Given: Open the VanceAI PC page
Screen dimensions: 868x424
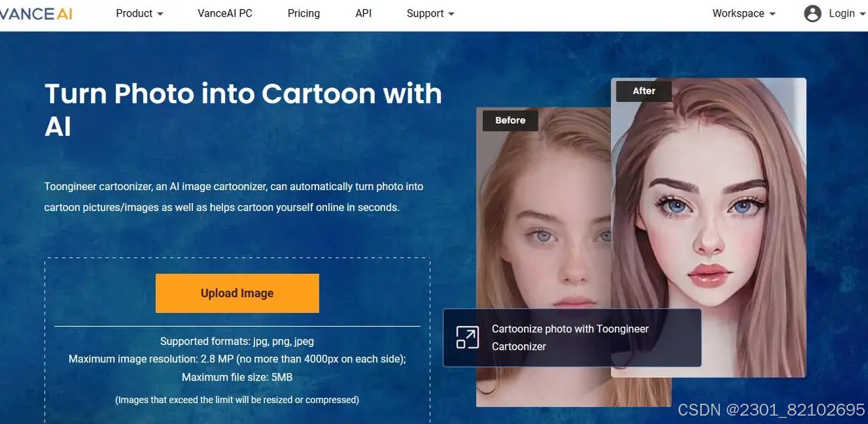Looking at the screenshot, I should pos(224,13).
